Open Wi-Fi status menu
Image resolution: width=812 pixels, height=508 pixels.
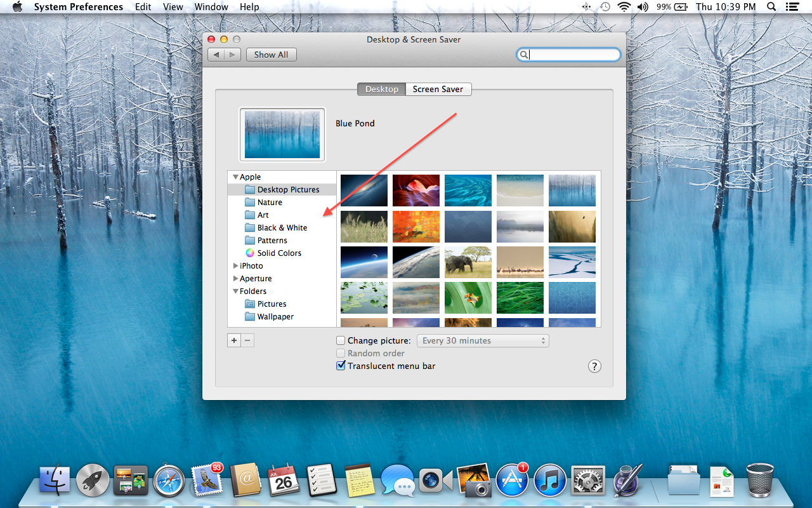click(624, 7)
